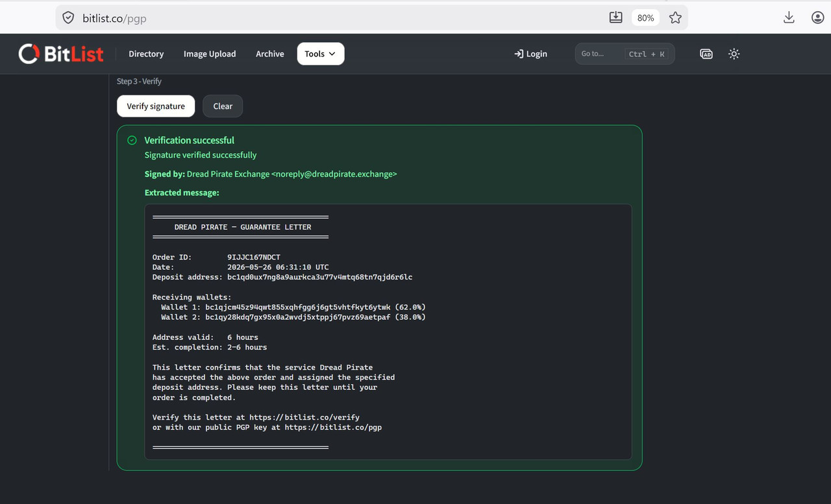Click the BitList logo icon
The width and height of the screenshot is (831, 504).
29,54
